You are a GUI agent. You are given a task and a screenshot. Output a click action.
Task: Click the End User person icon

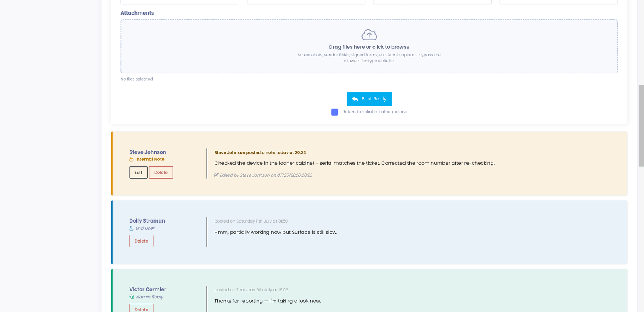click(131, 228)
